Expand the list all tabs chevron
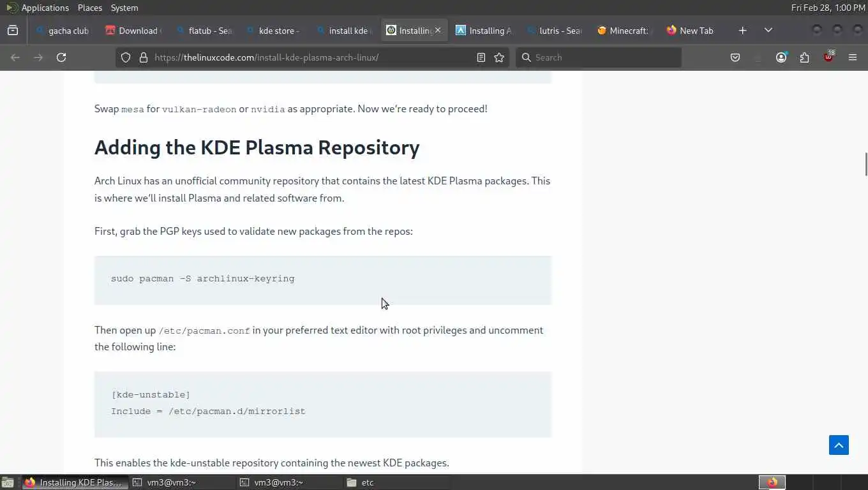Screen dimensions: 868x490 pos(768,30)
